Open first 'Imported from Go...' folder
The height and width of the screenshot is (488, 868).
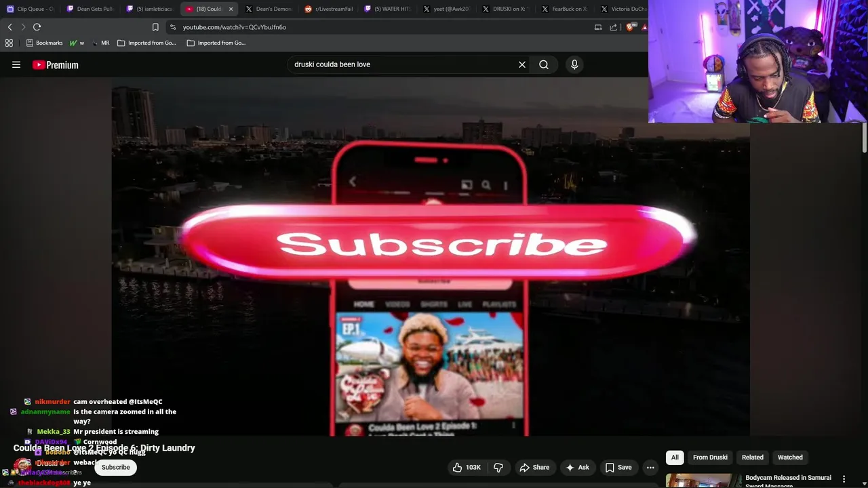pos(146,43)
